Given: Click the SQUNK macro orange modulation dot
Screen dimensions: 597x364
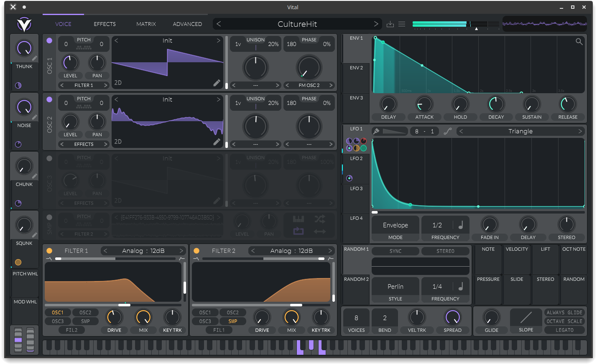Looking at the screenshot, I should 18,262.
